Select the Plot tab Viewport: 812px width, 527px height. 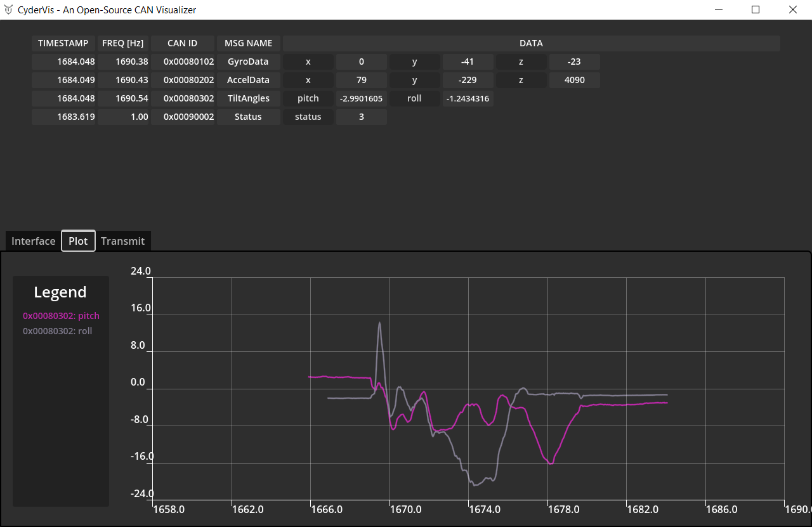coord(78,241)
